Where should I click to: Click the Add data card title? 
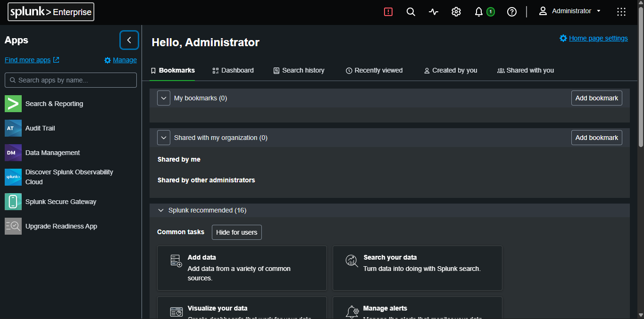pyautogui.click(x=202, y=257)
